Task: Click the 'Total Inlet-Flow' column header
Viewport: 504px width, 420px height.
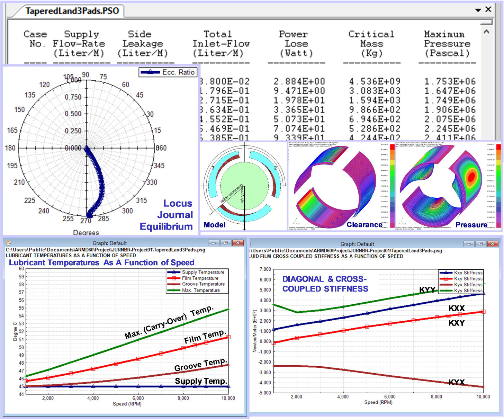Action: pos(221,44)
